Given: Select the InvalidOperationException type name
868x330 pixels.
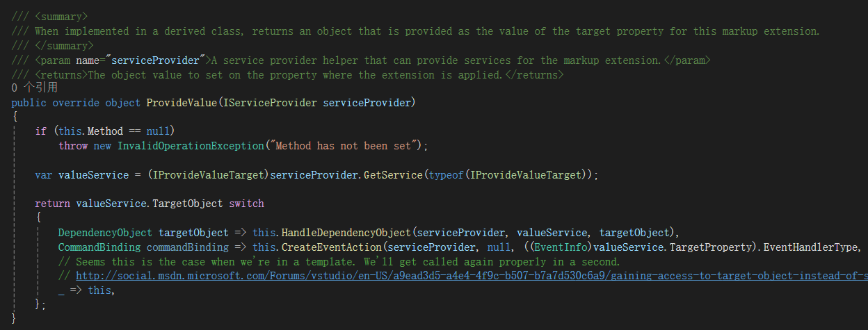Looking at the screenshot, I should click(191, 146).
